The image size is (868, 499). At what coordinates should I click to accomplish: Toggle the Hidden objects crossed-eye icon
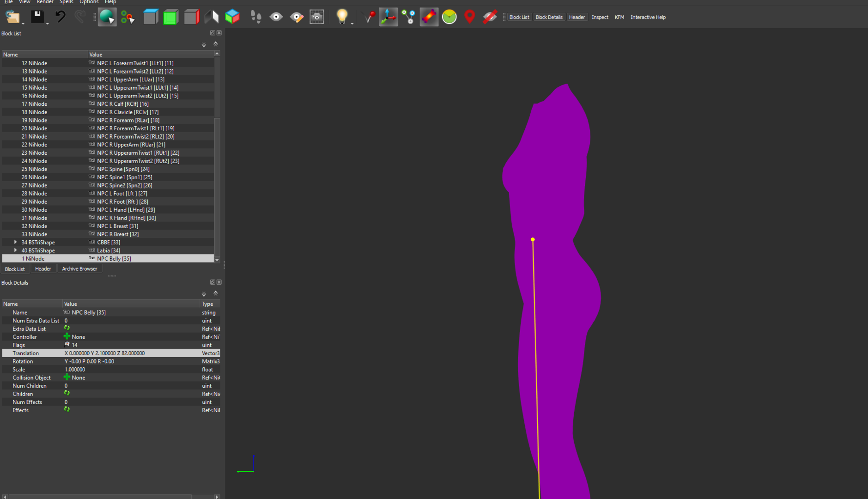pyautogui.click(x=490, y=17)
